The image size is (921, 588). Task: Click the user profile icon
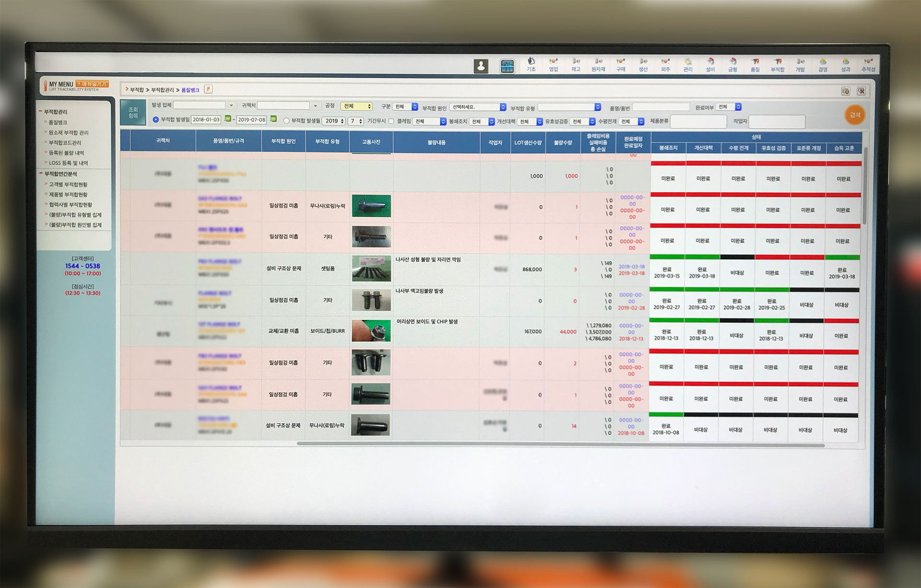pos(481,66)
